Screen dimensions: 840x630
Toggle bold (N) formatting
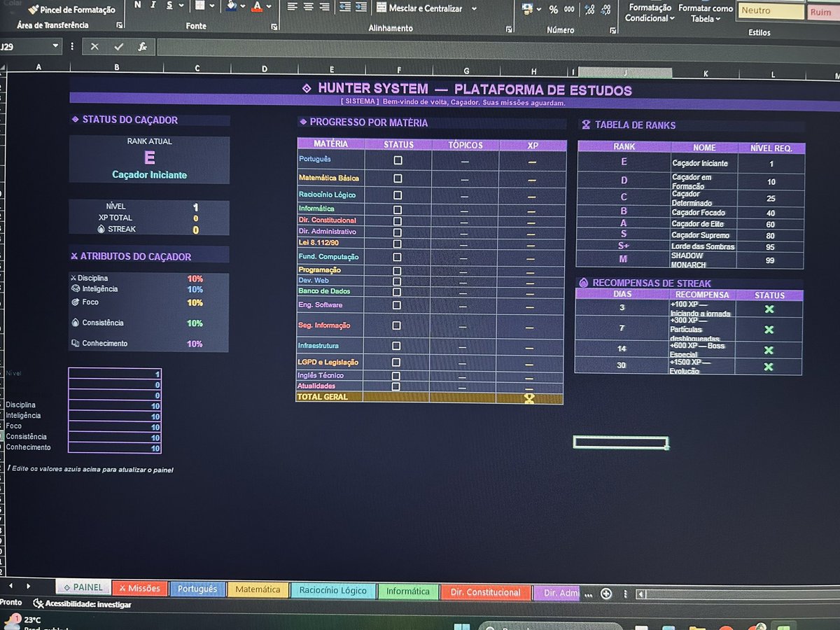pos(136,5)
